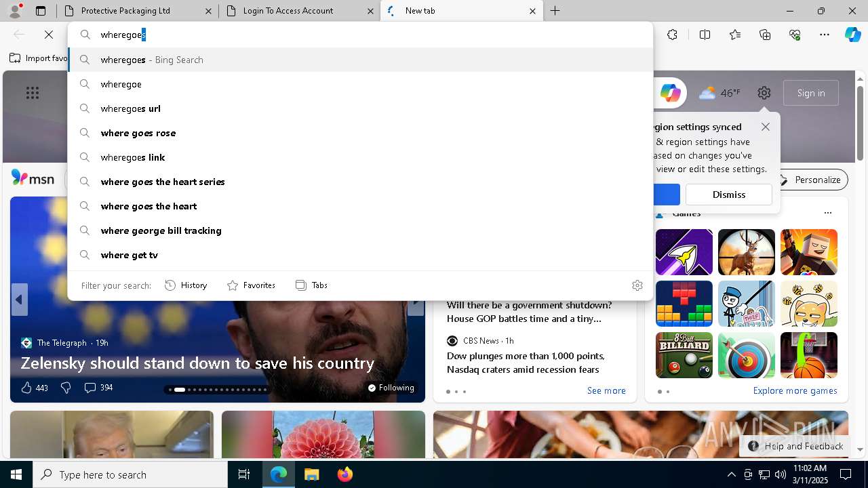
Task: Close the Protective Packaging Ltd tab
Action: click(208, 11)
